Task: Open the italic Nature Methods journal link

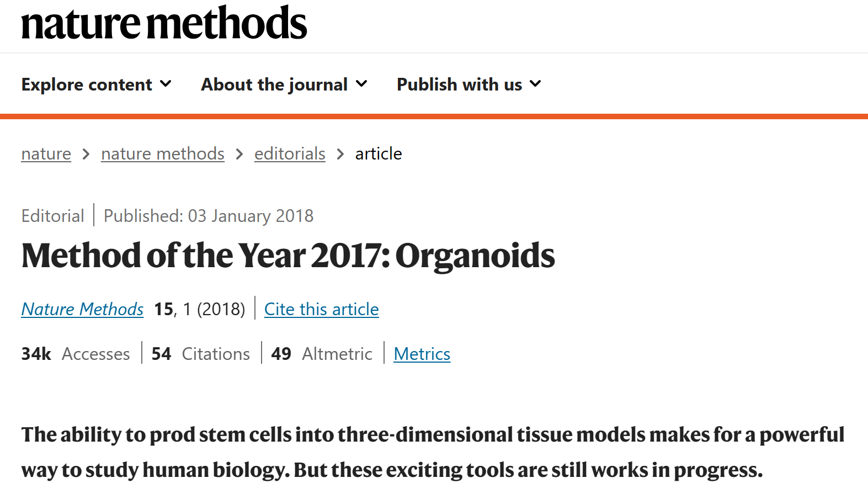Action: [x=82, y=309]
